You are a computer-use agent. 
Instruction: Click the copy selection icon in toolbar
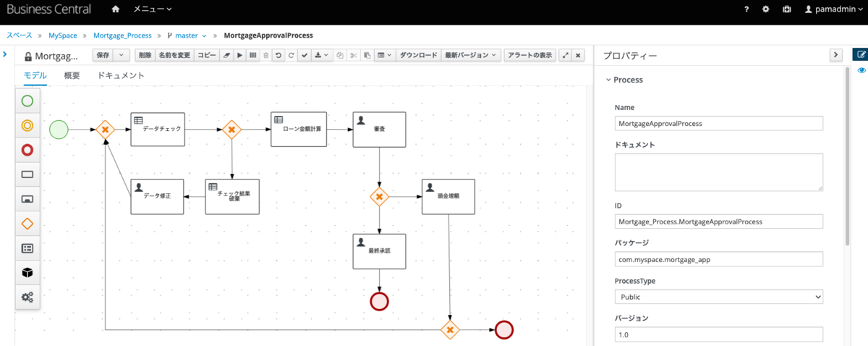point(340,55)
